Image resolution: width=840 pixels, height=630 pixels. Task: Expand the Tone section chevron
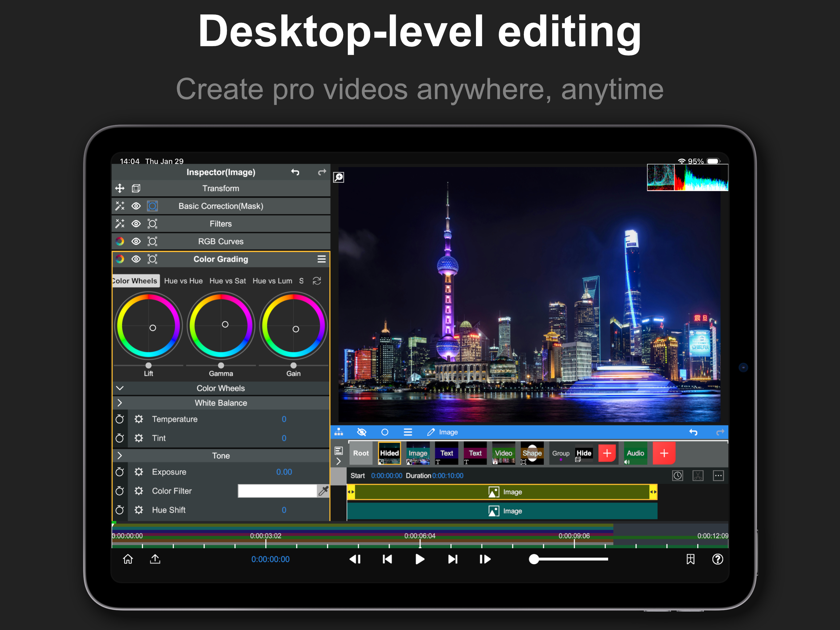click(120, 455)
